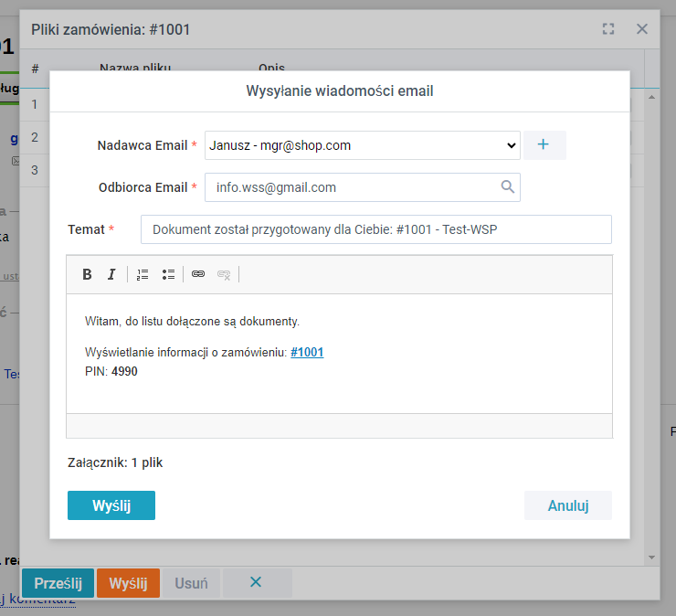Click the X button in bottom bar
This screenshot has height=616, width=676.
(256, 583)
